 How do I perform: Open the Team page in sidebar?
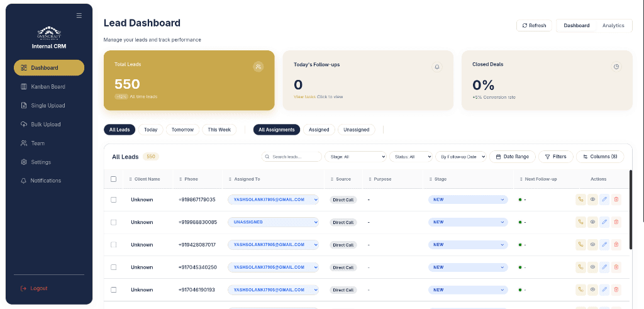pos(49,143)
